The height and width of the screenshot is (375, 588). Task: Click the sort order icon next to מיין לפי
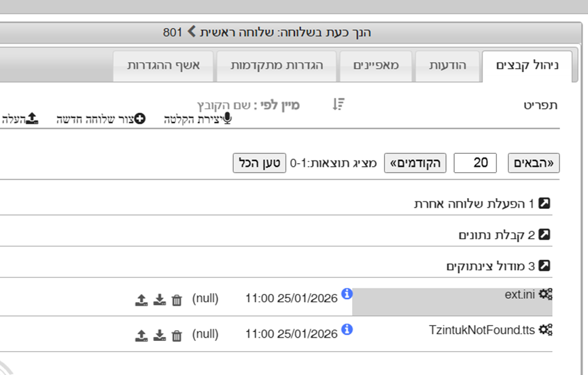339,104
